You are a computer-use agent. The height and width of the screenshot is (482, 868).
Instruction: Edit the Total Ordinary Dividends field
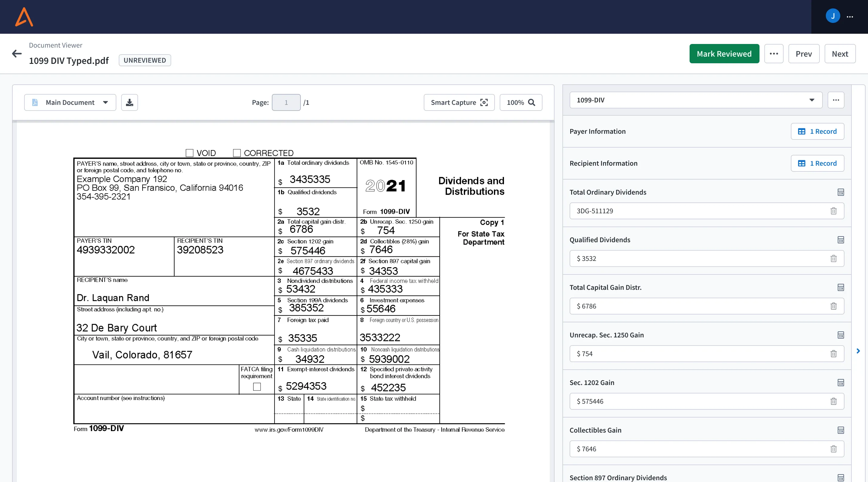click(706, 211)
